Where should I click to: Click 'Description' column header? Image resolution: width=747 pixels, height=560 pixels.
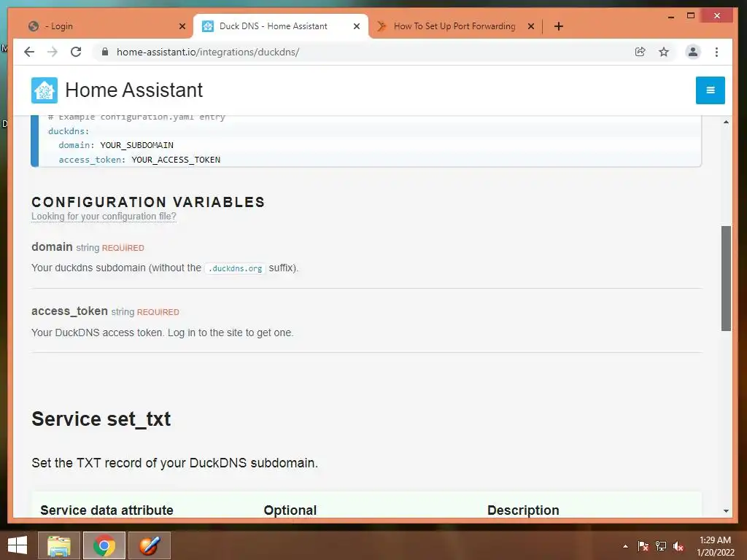click(x=523, y=510)
